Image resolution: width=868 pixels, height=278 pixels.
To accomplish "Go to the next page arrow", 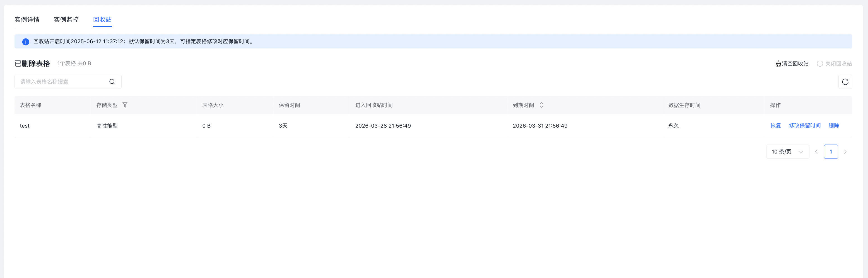I will point(845,152).
